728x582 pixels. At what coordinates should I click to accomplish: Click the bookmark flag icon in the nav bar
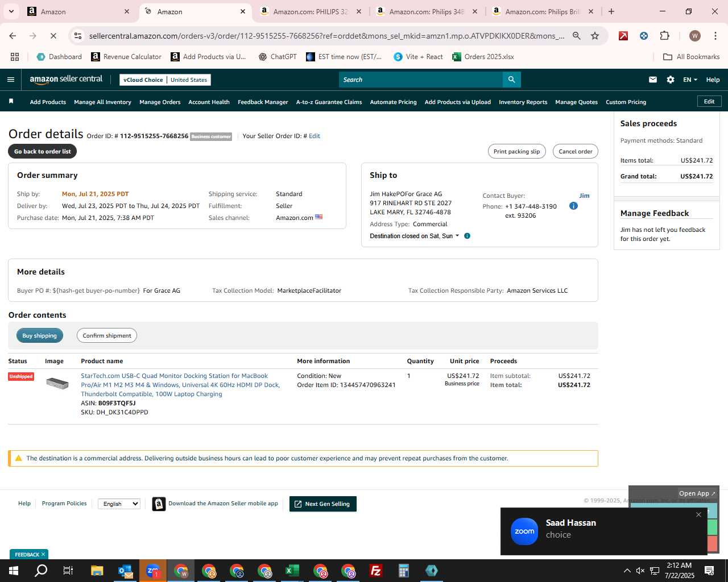click(x=11, y=102)
